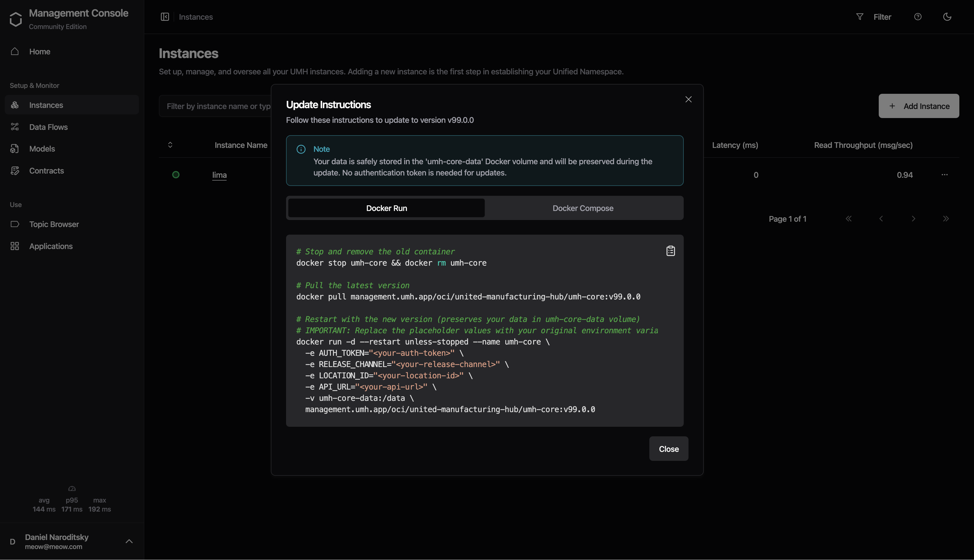Close the Update Instructions dialog with X
974x560 pixels.
[689, 100]
